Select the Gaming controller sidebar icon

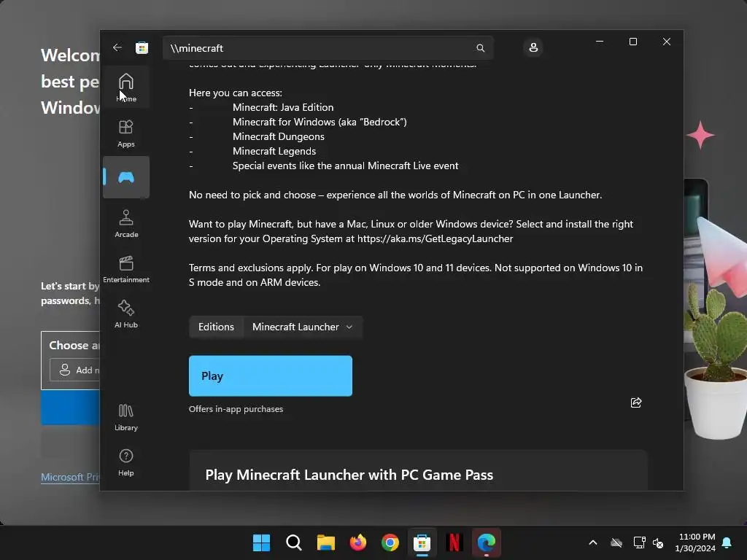tap(126, 178)
